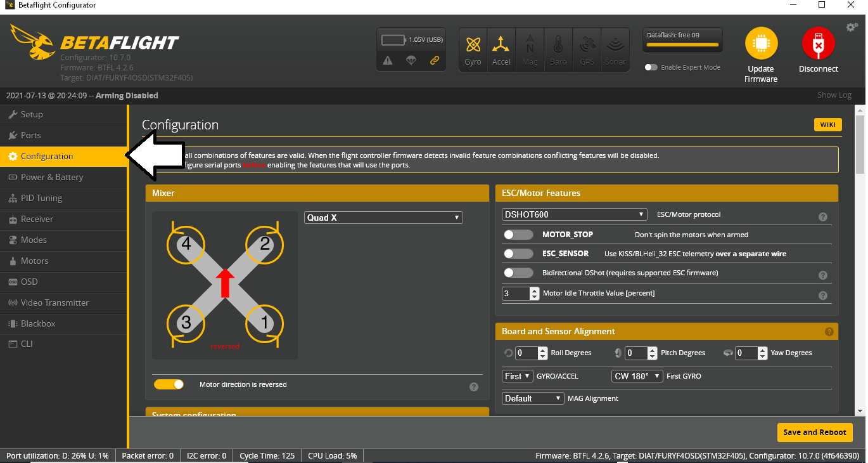Increase Motor Idle Throttle Value stepper
The width and height of the screenshot is (868, 463).
click(x=534, y=290)
